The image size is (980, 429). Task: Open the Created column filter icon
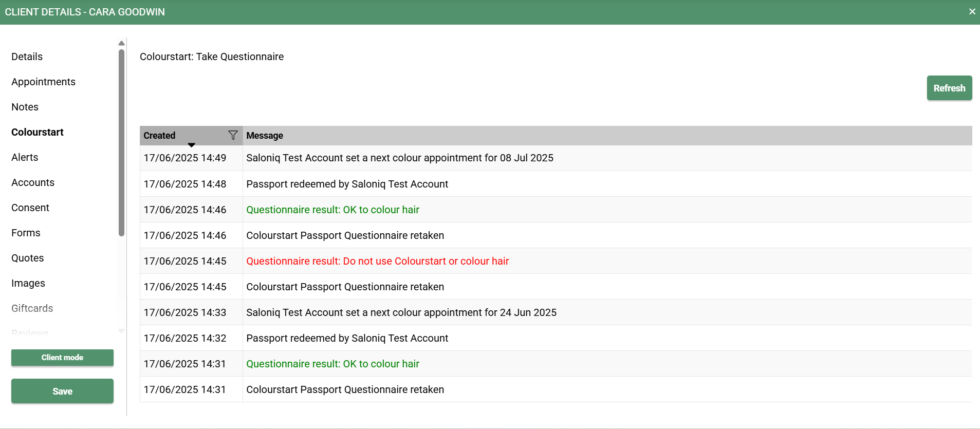[x=233, y=135]
